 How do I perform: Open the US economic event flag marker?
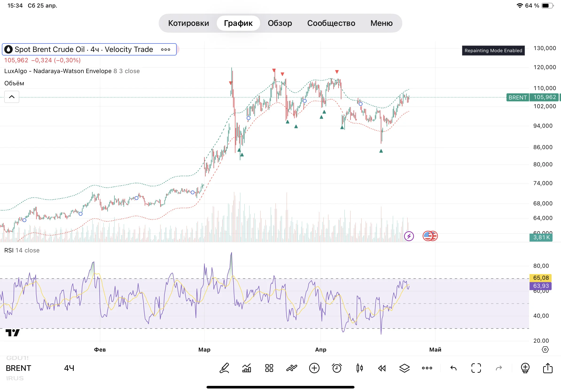pos(430,236)
